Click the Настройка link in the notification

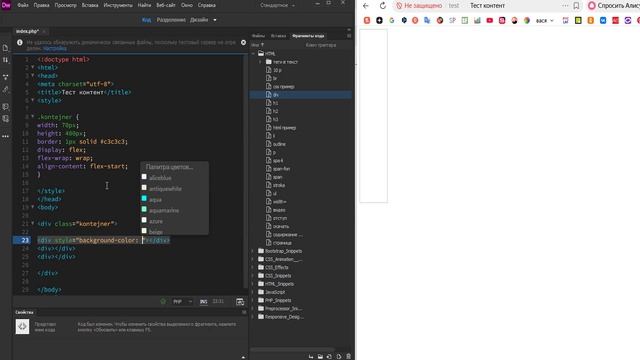55,48
